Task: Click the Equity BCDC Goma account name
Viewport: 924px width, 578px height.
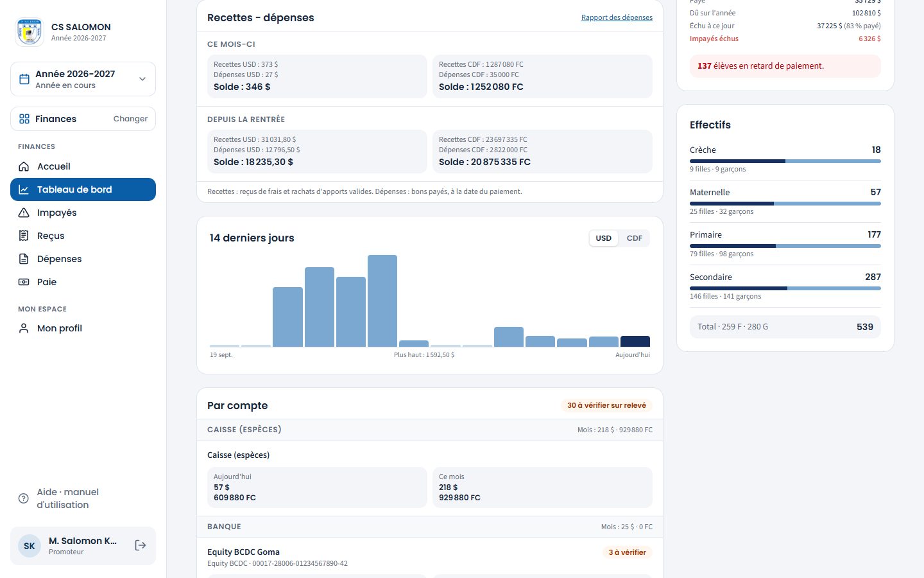Action: tap(243, 552)
